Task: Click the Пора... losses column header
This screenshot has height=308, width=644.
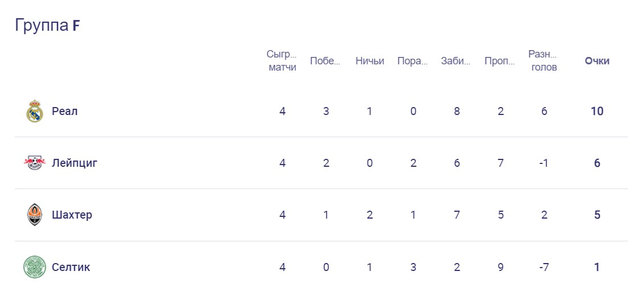Action: click(x=412, y=61)
